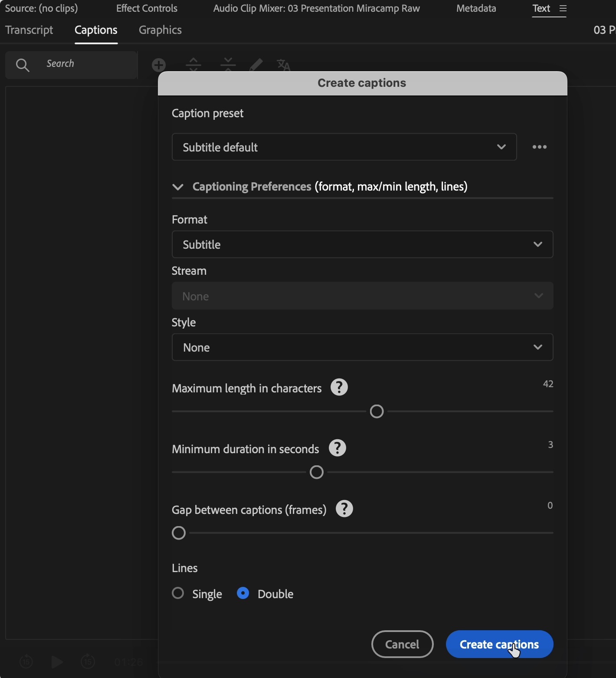Open the Text panel hamburger menu
The image size is (616, 678).
click(x=563, y=8)
